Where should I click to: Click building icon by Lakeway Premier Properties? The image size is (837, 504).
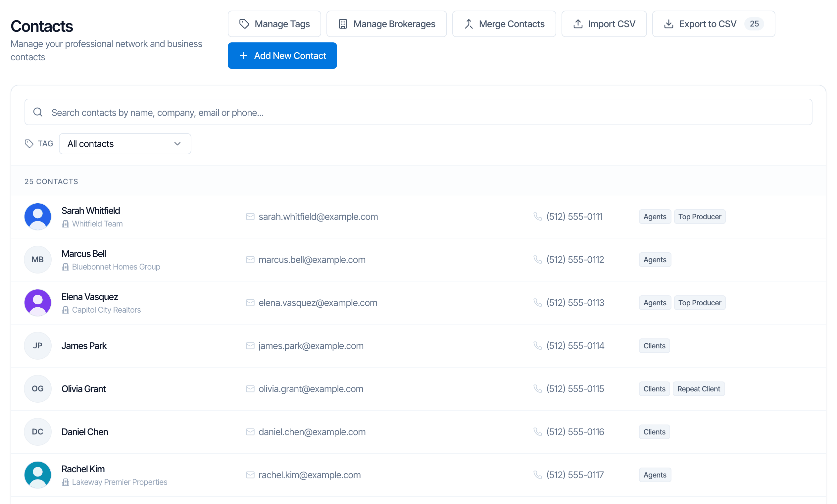pyautogui.click(x=66, y=482)
